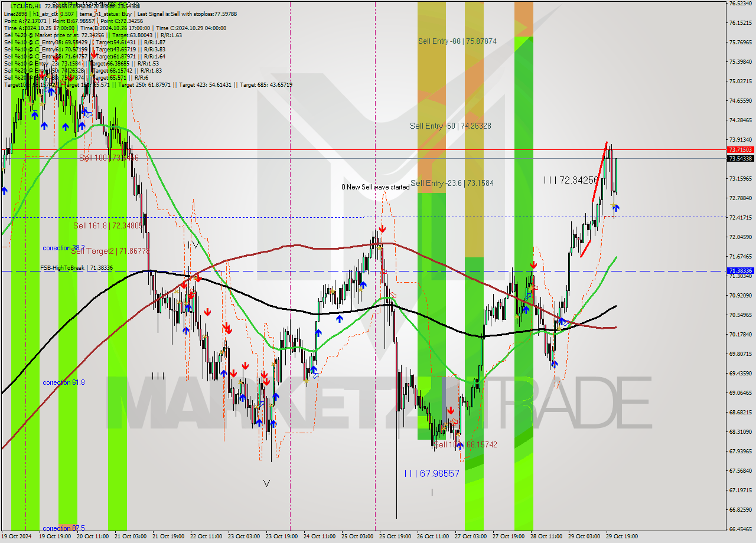Screen dimensions: 756x543
Task: Click the 'correction 61.8' Fibonacci label
Action: coord(64,382)
